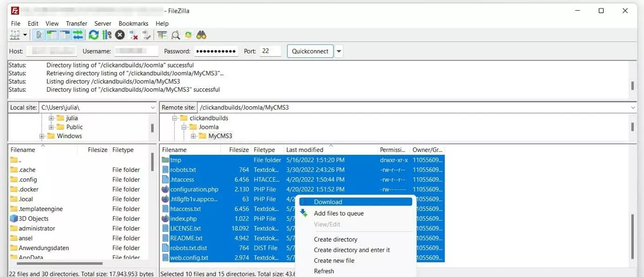The width and height of the screenshot is (644, 277).
Task: Click the Username input field
Action: coord(137,51)
